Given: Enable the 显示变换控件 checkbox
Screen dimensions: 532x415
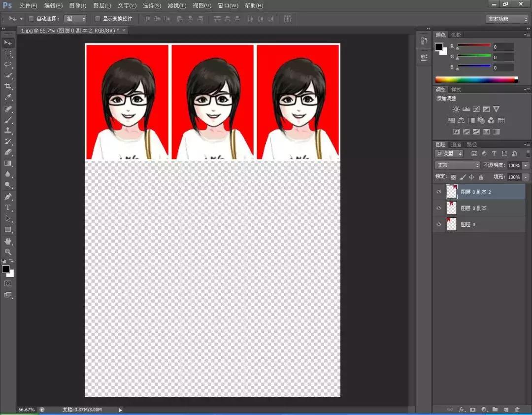Looking at the screenshot, I should [98, 19].
